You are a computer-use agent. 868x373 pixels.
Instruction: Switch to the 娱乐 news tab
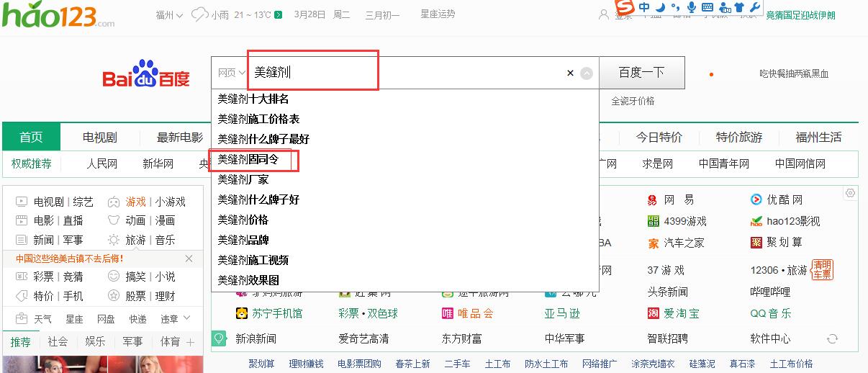[95, 342]
